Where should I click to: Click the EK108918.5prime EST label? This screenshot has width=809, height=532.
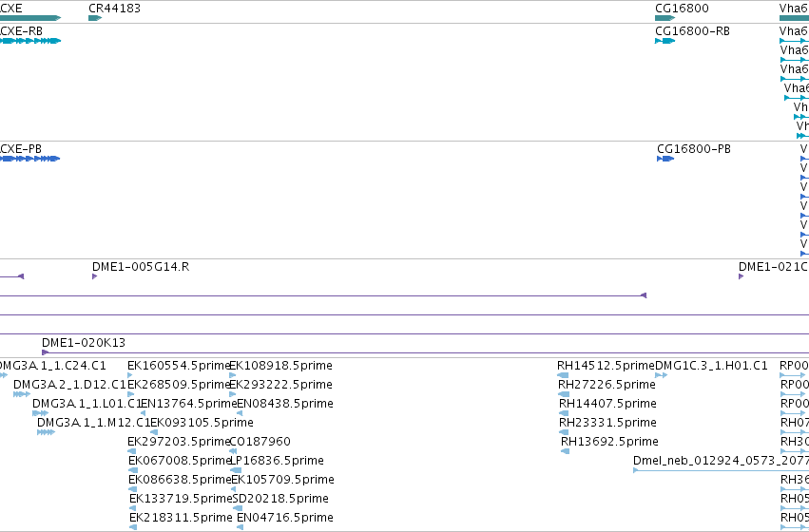point(280,366)
